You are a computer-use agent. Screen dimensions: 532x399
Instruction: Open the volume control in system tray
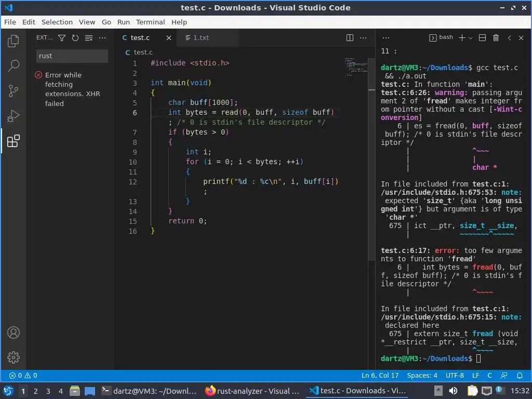pos(453,391)
